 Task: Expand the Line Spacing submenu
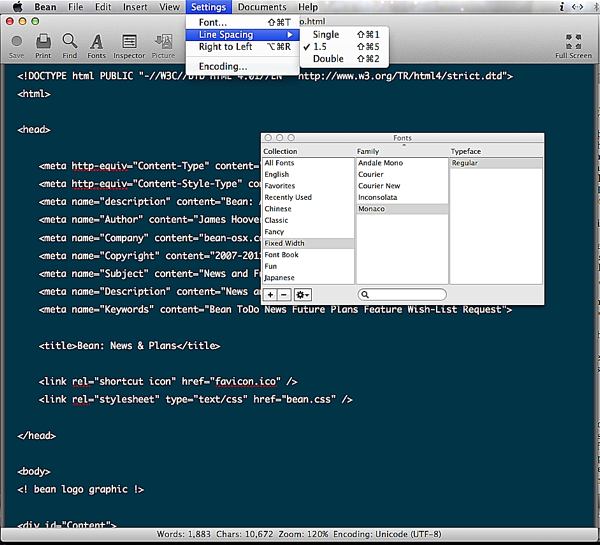(242, 34)
